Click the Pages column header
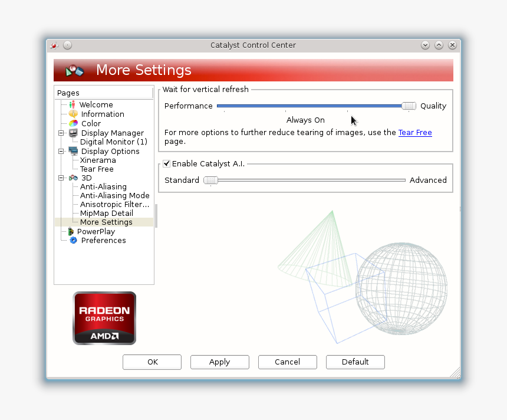This screenshot has width=507, height=420. coord(104,93)
